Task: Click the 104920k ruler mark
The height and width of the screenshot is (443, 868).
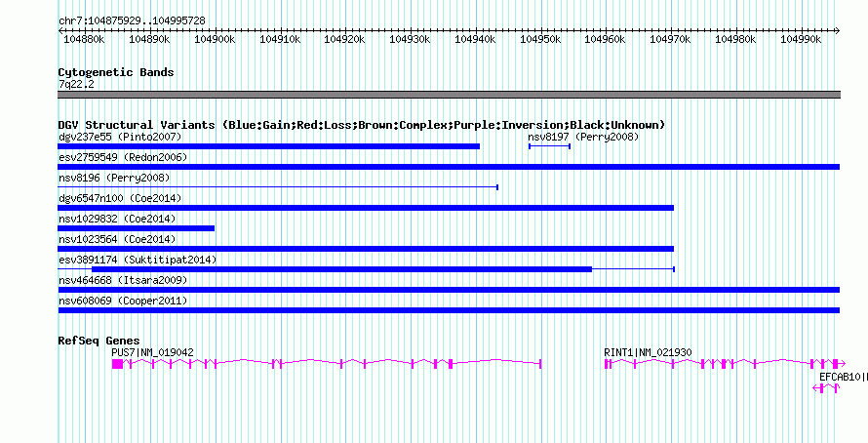Action: (x=344, y=39)
